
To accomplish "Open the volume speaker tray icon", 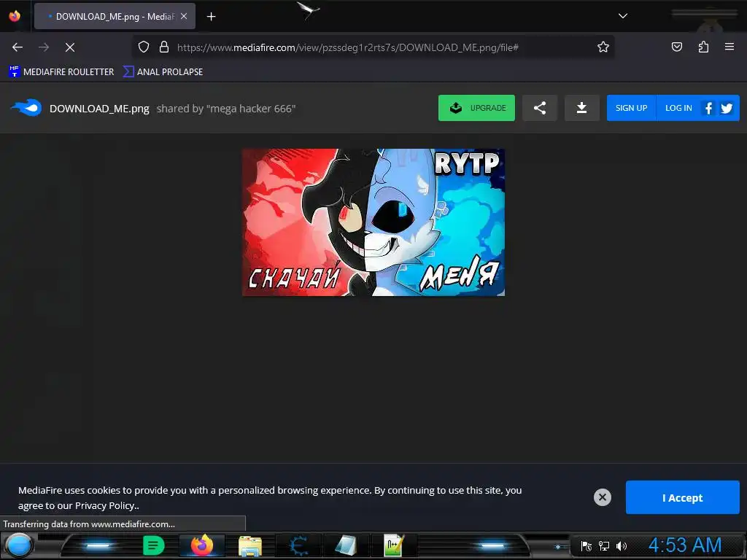I will pos(622,546).
